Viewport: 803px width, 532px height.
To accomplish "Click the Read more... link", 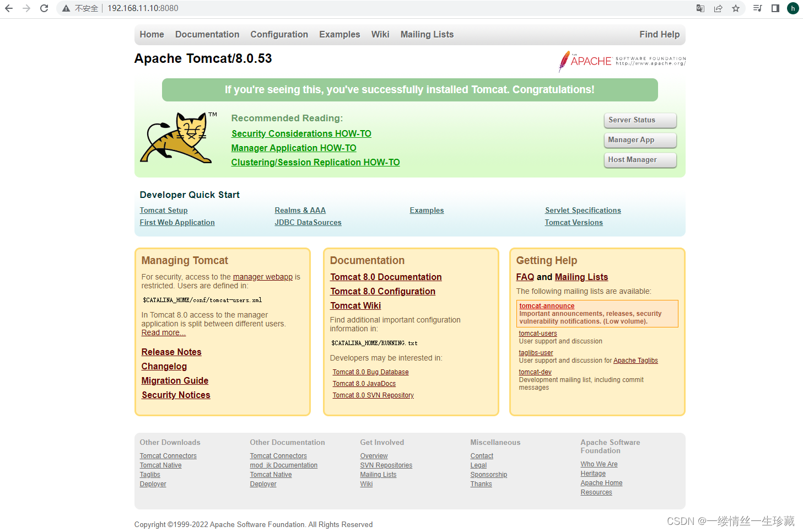I will coord(163,332).
